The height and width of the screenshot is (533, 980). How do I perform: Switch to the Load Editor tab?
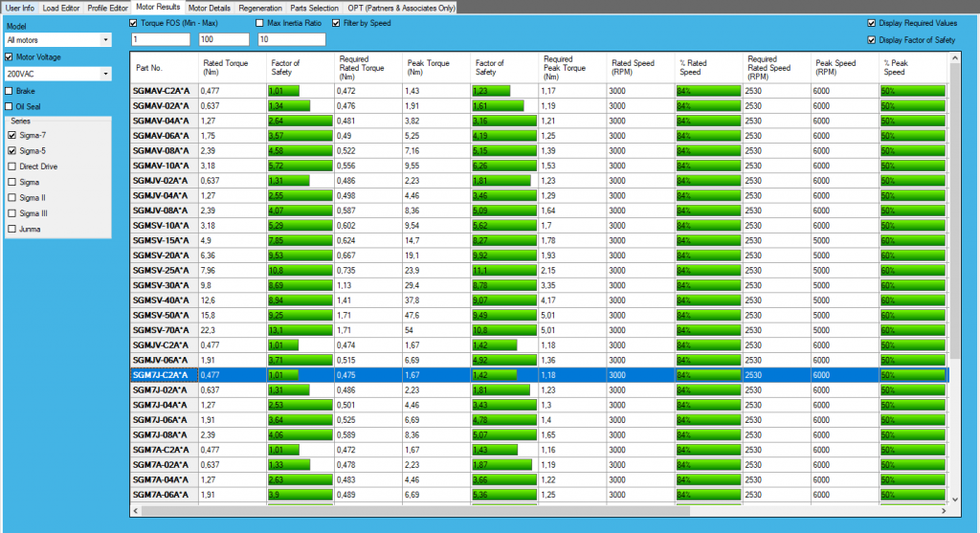pos(60,8)
